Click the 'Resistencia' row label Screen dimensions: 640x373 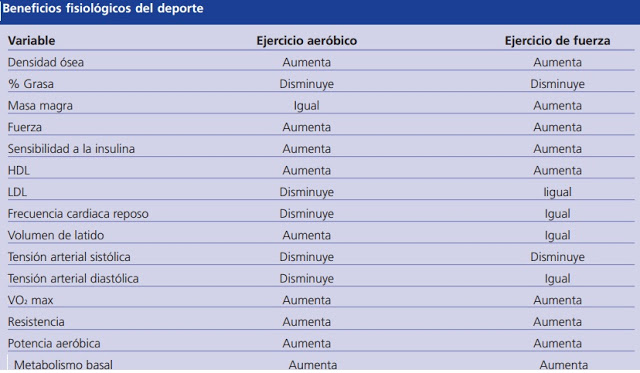pyautogui.click(x=36, y=322)
